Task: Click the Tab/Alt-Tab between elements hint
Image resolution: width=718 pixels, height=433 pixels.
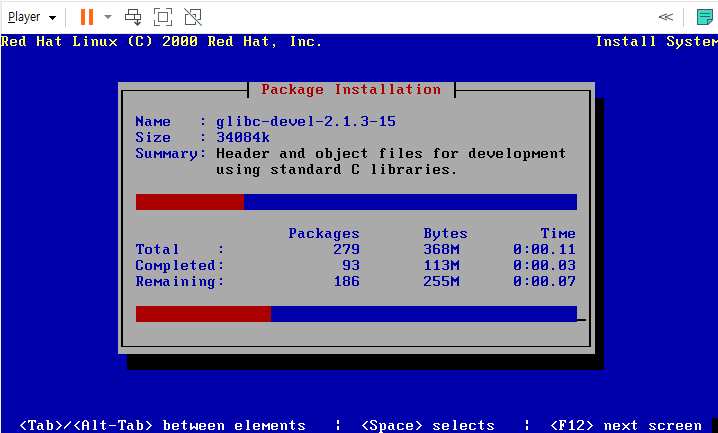Action: tap(162, 425)
